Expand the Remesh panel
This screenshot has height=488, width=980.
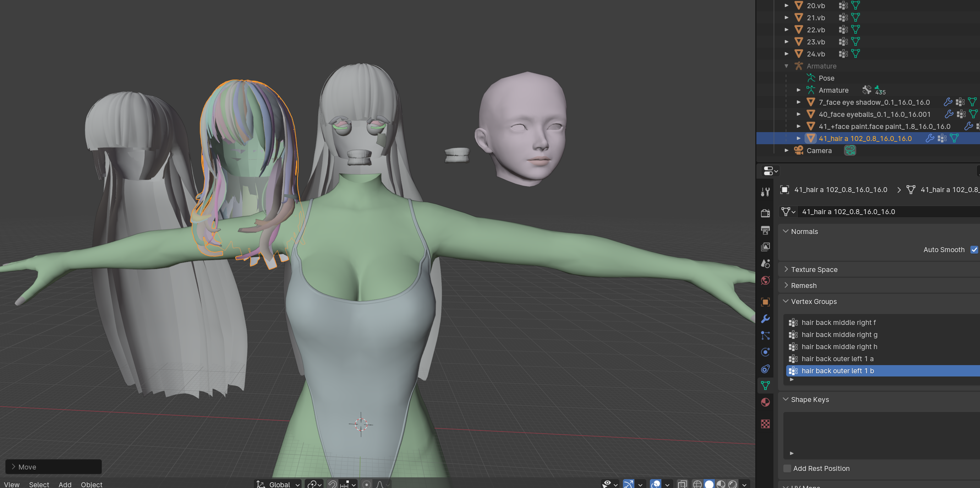(x=803, y=286)
